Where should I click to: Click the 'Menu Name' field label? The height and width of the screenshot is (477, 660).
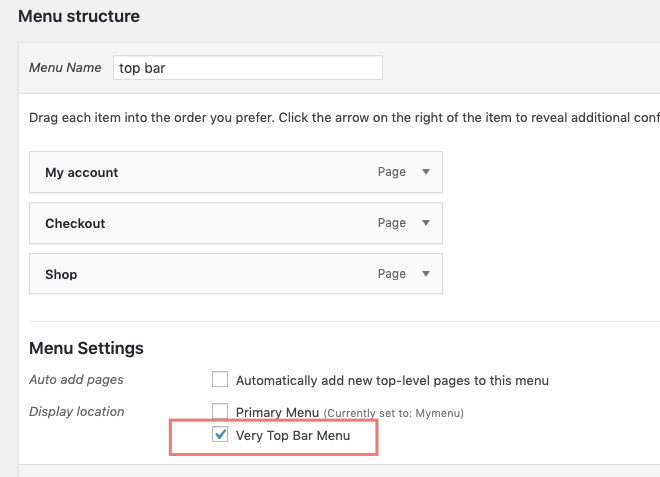pos(65,68)
